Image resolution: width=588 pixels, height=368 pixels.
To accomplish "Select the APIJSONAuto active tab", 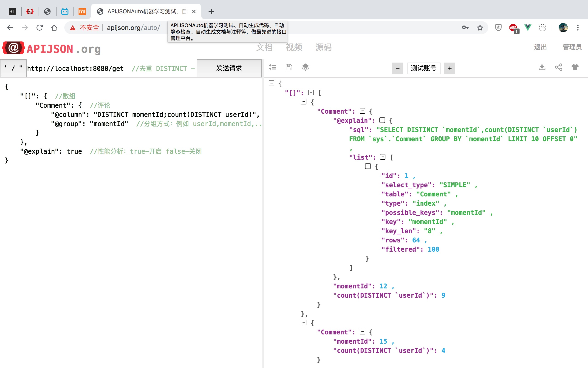I will point(146,11).
